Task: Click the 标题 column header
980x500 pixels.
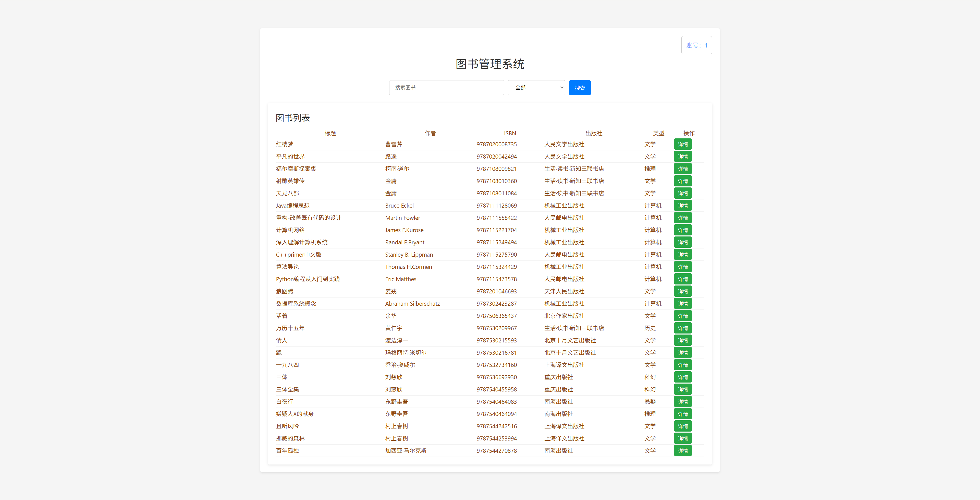Action: click(x=329, y=133)
